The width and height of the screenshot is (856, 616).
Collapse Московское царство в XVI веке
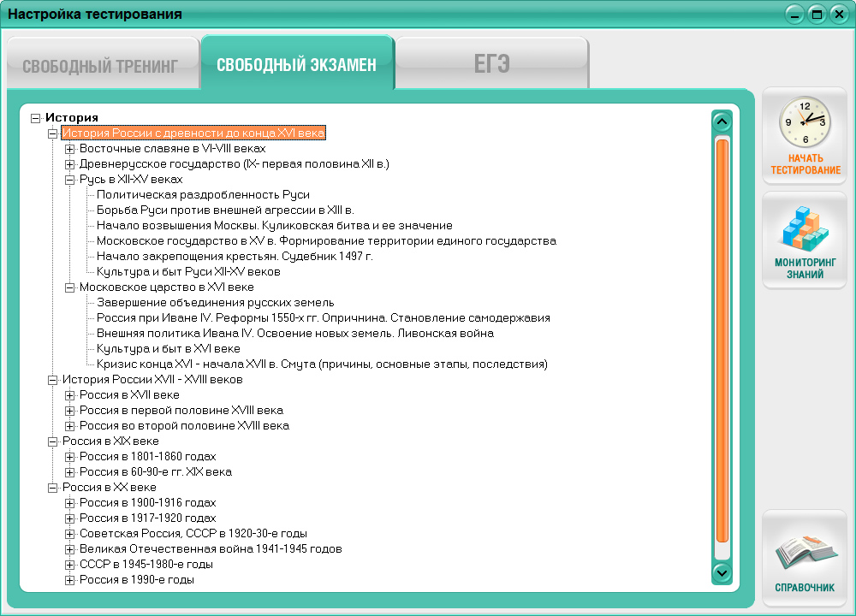tap(69, 287)
